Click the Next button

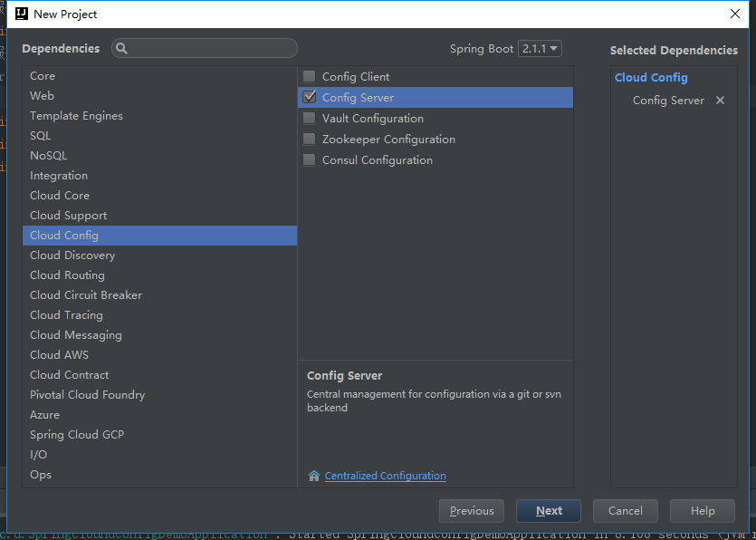click(549, 511)
